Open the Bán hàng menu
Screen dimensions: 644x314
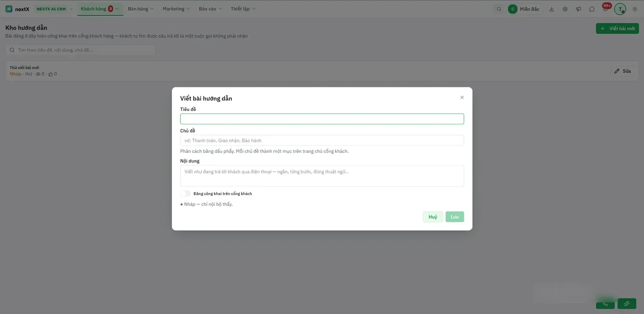click(x=140, y=9)
